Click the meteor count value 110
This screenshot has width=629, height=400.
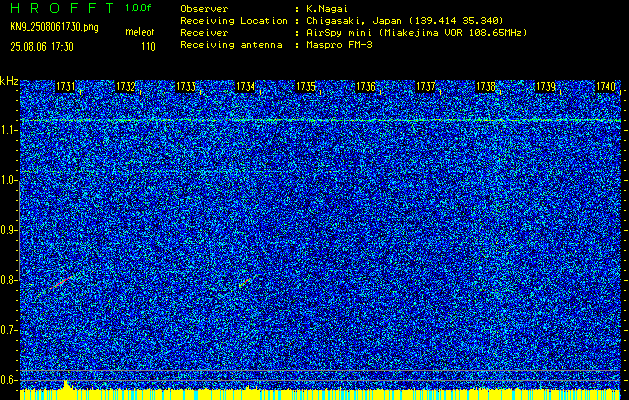click(148, 47)
